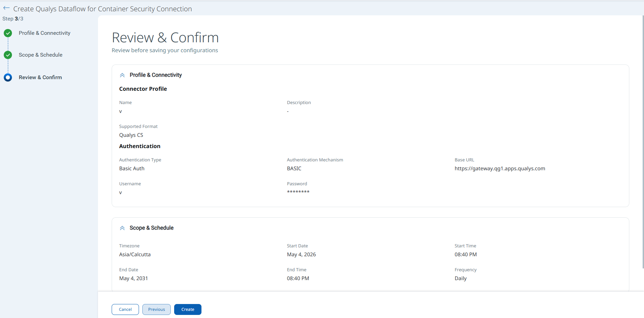Click the page title 'Create Qualys Dataflow for Container Security Connection'
This screenshot has height=318, width=644.
tap(102, 9)
